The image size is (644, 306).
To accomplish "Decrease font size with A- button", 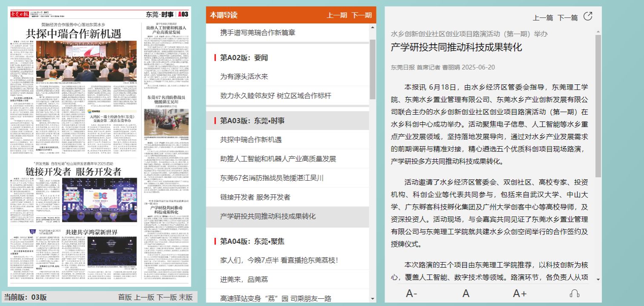I will [411, 294].
